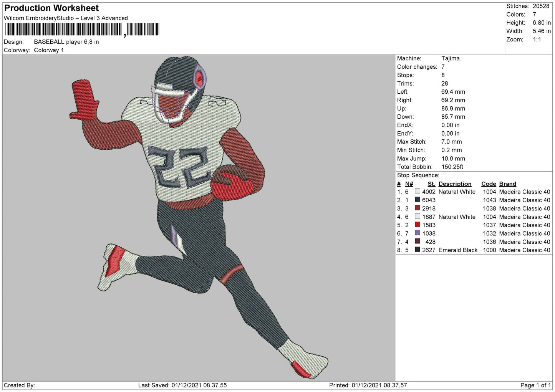This screenshot has width=555, height=392.
Task: Click the 'St.' column header
Action: click(x=431, y=184)
